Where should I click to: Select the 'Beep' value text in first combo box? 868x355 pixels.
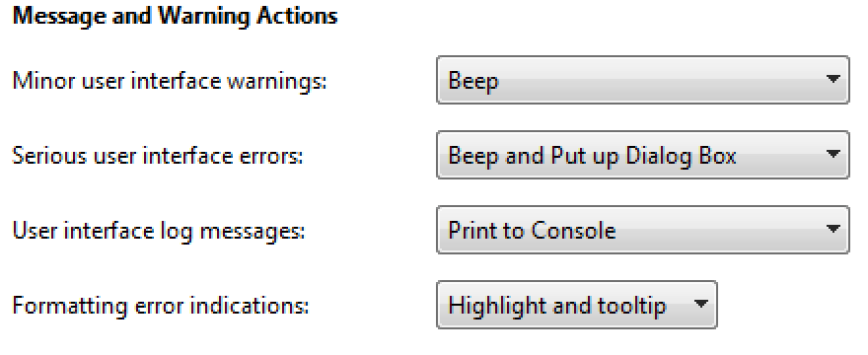tap(473, 82)
